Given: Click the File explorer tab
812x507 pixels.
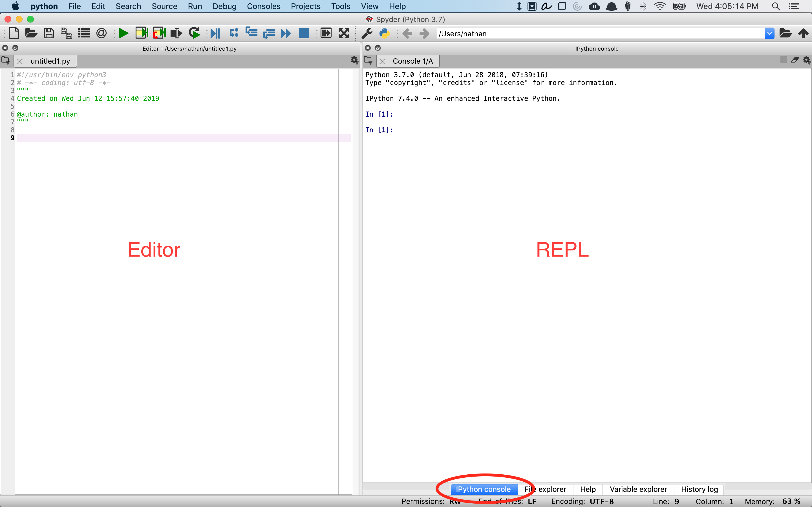Looking at the screenshot, I should tap(545, 489).
